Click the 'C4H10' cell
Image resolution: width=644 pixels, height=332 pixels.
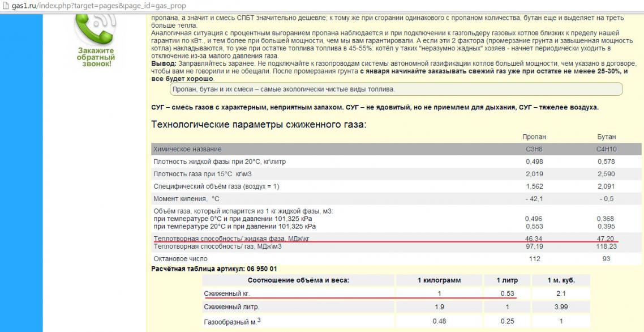coord(606,149)
